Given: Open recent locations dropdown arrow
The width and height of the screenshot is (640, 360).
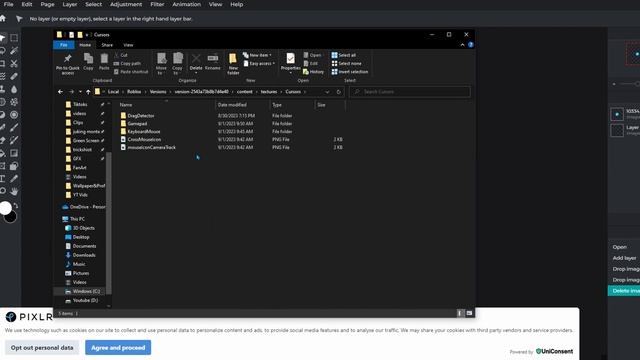Looking at the screenshot, I should 80,92.
